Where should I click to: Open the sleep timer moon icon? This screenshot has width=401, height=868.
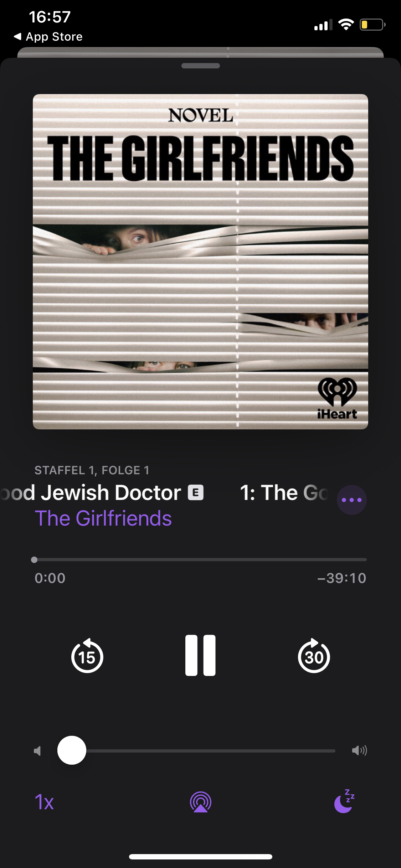(x=344, y=801)
